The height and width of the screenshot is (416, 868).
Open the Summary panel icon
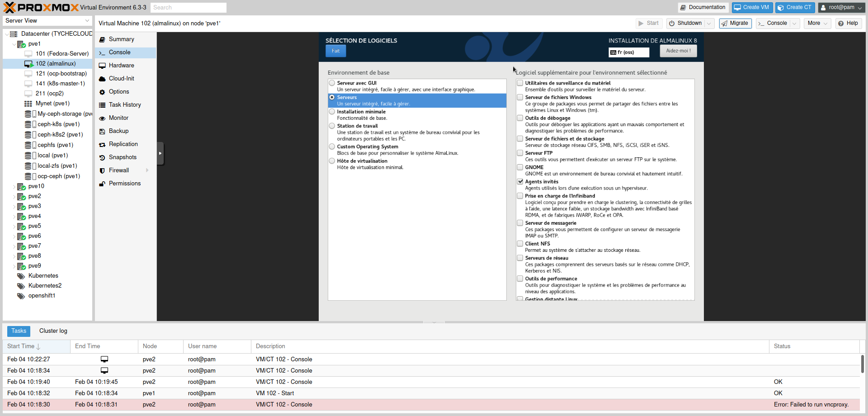coord(102,39)
